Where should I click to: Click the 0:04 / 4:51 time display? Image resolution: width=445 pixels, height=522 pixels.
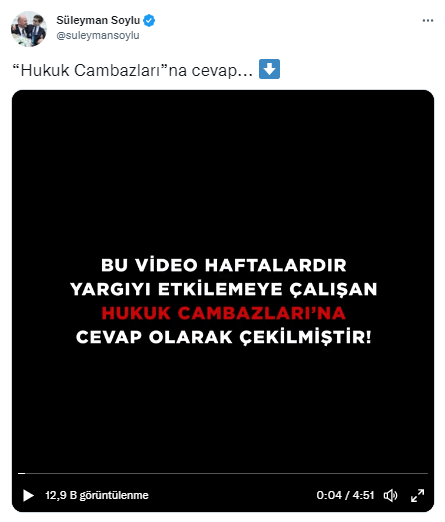[x=345, y=495]
